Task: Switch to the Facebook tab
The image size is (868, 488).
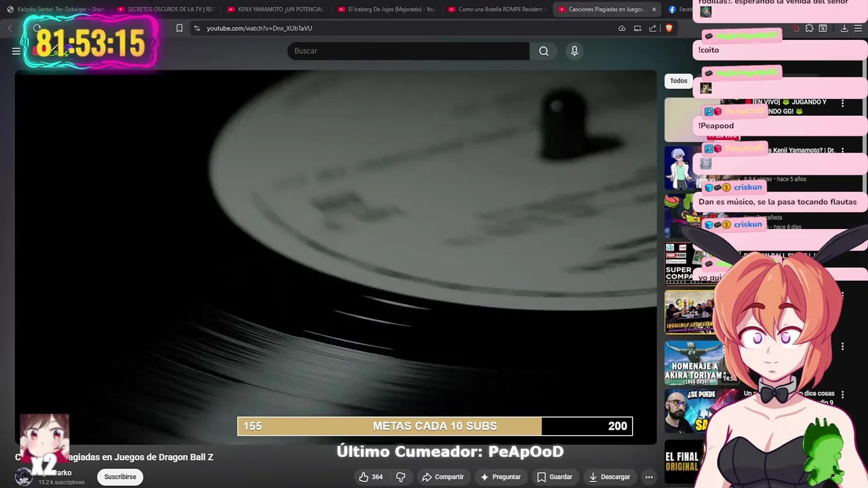Action: point(680,9)
